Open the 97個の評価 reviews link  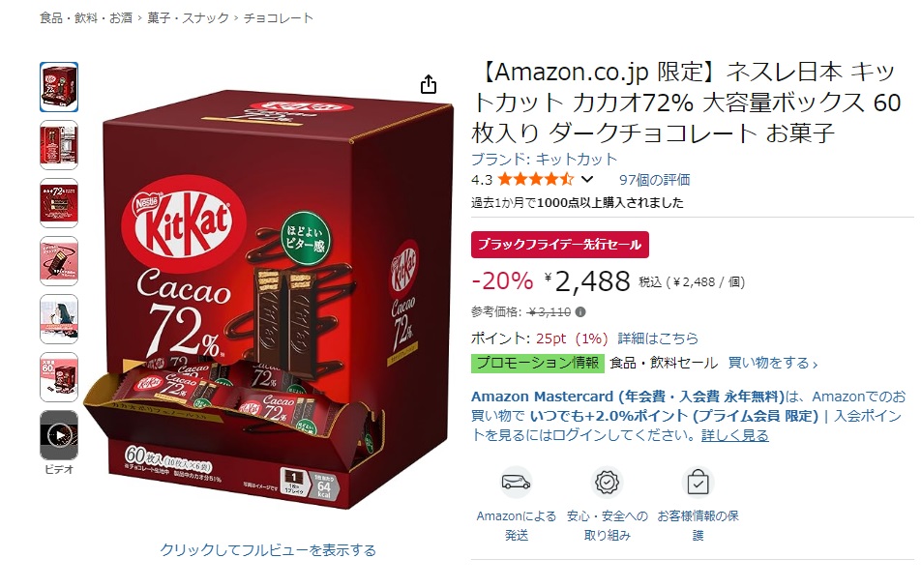pyautogui.click(x=654, y=180)
